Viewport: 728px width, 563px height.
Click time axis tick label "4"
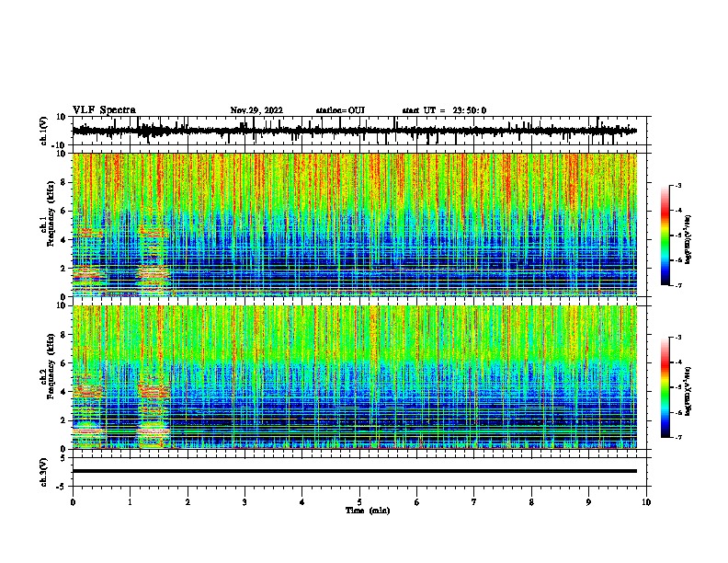(302, 502)
